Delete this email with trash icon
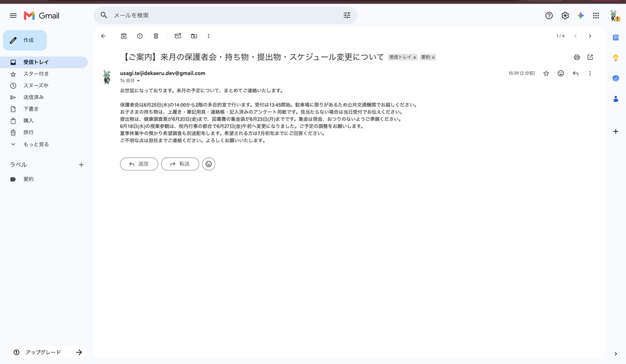 156,36
